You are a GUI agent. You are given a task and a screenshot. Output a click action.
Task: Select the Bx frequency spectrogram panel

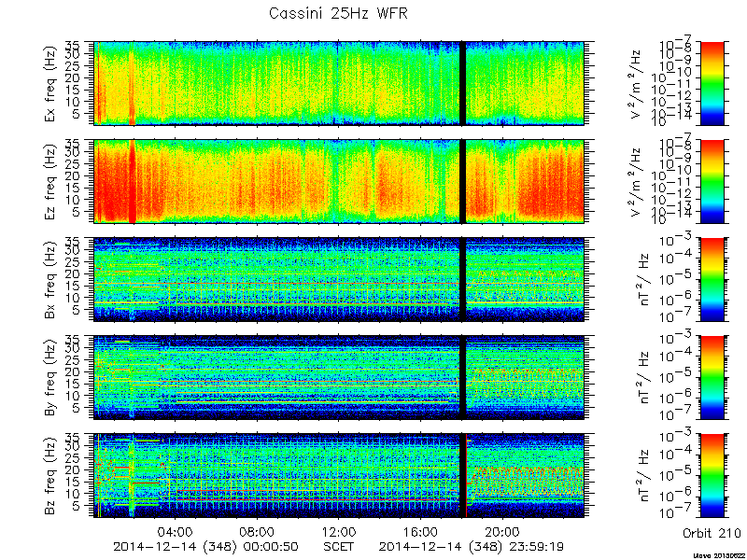pyautogui.click(x=339, y=279)
